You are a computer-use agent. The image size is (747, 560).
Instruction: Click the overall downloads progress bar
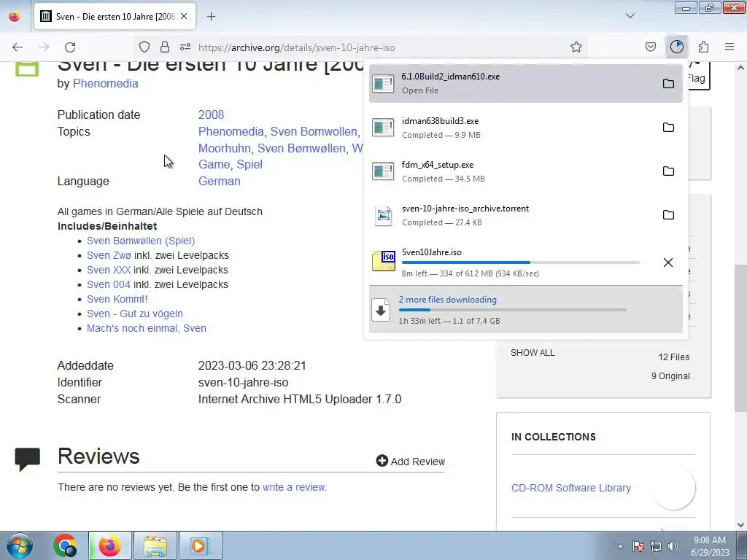coord(513,310)
